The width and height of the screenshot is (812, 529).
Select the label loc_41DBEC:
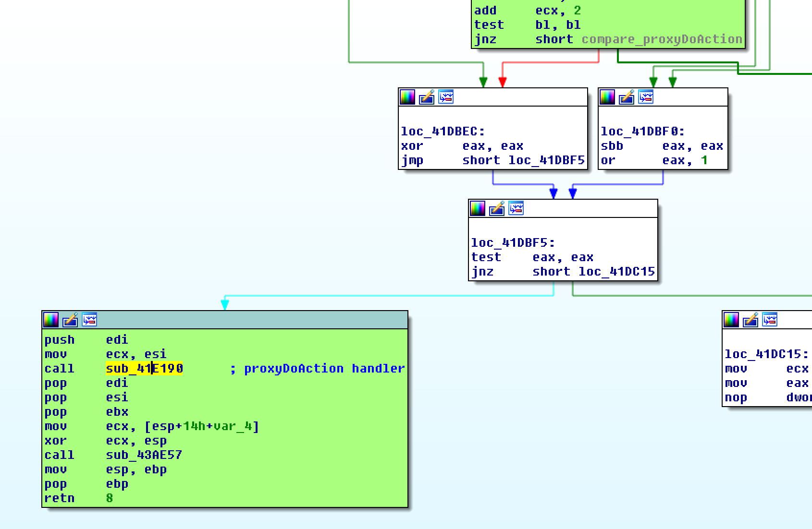coord(443,132)
